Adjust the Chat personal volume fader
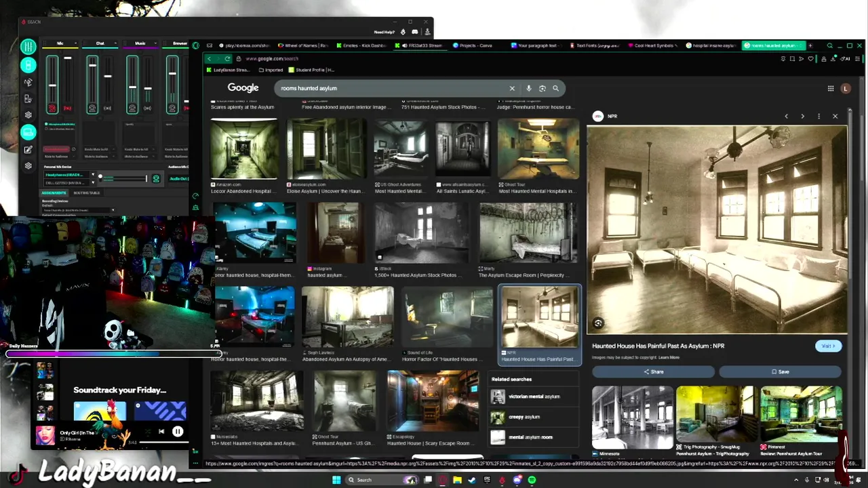The height and width of the screenshot is (488, 868). (92, 66)
